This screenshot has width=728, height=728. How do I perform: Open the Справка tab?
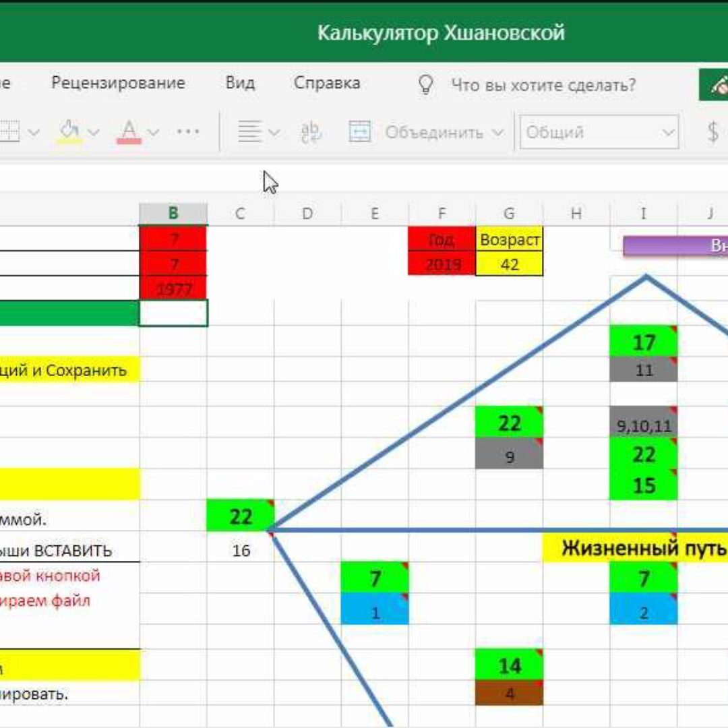(x=327, y=83)
